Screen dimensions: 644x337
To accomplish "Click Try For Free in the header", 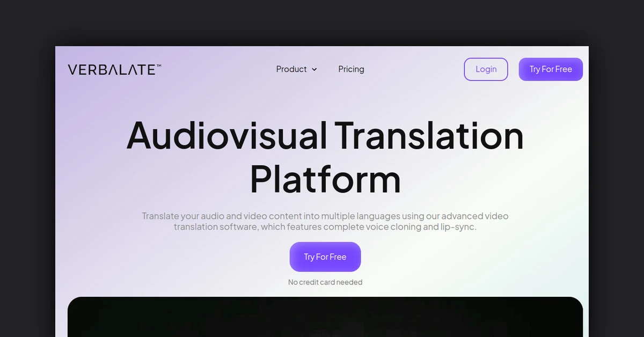I will coord(551,69).
